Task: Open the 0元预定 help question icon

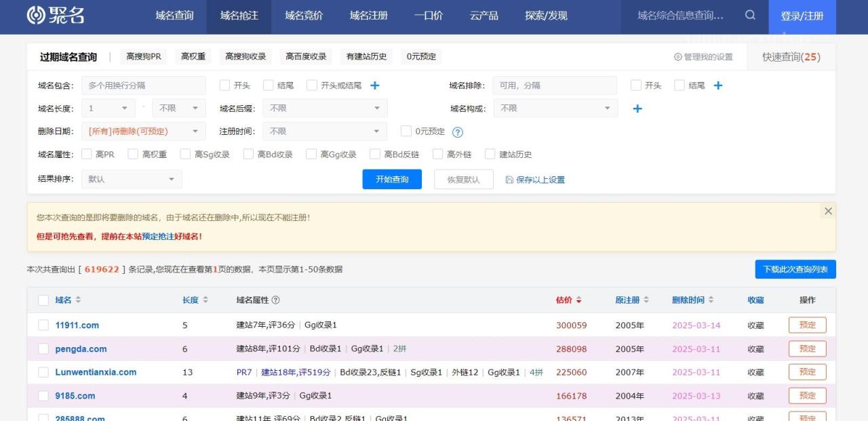Action: coord(458,132)
